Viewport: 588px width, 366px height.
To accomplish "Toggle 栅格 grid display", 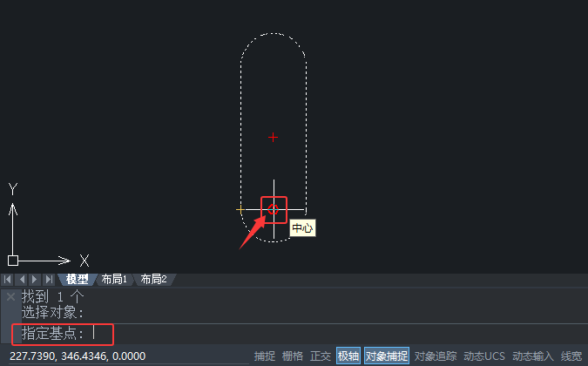I will tap(292, 356).
